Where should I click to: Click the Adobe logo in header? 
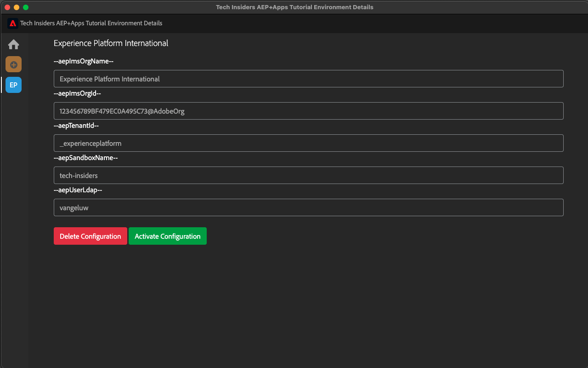pos(13,23)
